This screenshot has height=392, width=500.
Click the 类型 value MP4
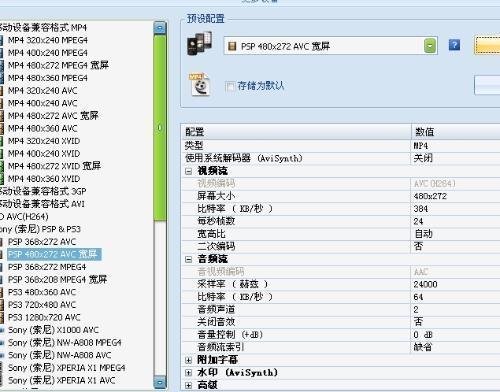[x=421, y=146]
